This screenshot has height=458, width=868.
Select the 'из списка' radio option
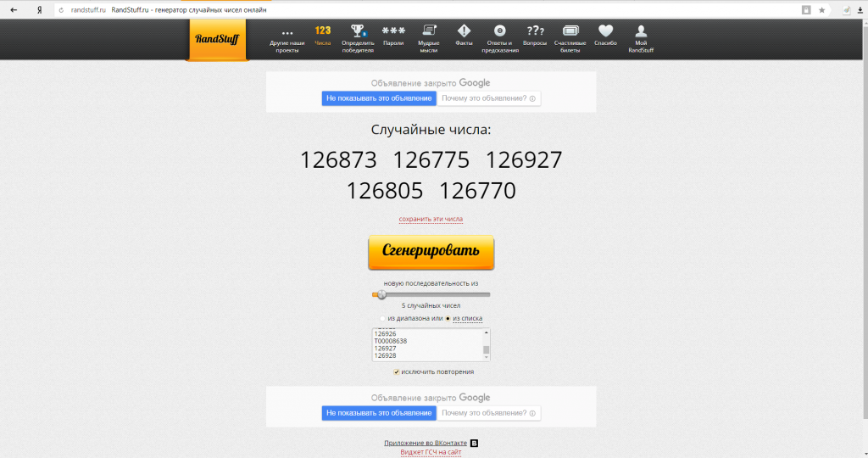[x=448, y=318]
